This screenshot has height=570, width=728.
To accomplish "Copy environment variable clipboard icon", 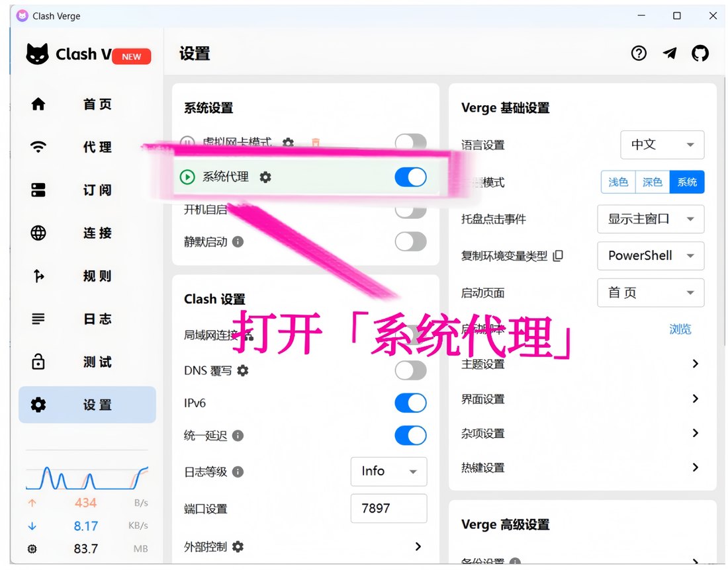I will [x=558, y=255].
